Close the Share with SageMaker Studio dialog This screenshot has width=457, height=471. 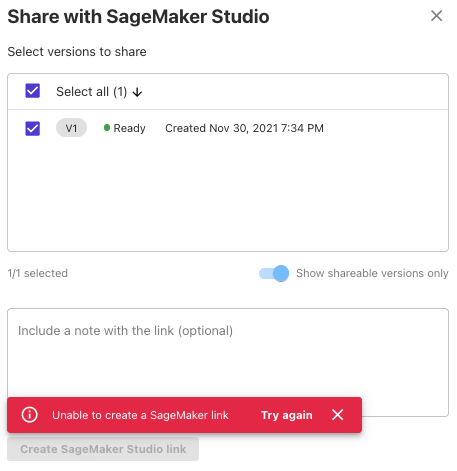pyautogui.click(x=436, y=16)
